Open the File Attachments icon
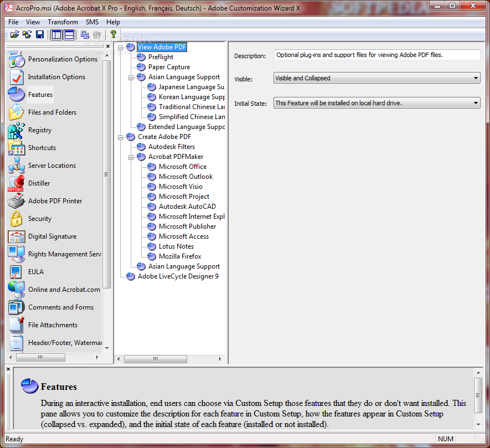The width and height of the screenshot is (490, 448). [17, 325]
